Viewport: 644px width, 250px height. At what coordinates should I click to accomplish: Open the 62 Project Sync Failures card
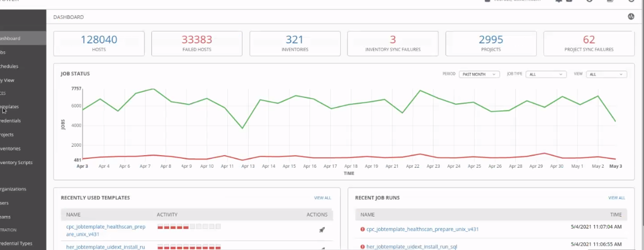589,44
